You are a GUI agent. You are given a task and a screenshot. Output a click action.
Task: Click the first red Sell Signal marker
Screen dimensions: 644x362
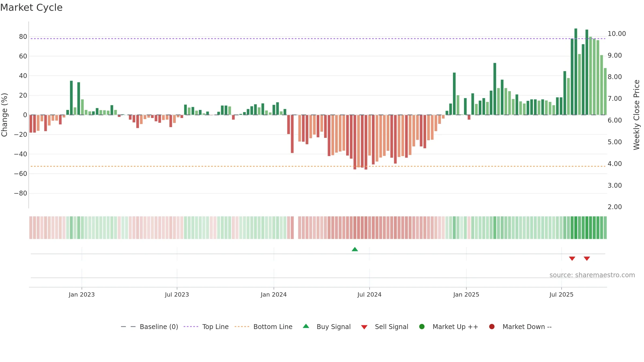pyautogui.click(x=572, y=258)
